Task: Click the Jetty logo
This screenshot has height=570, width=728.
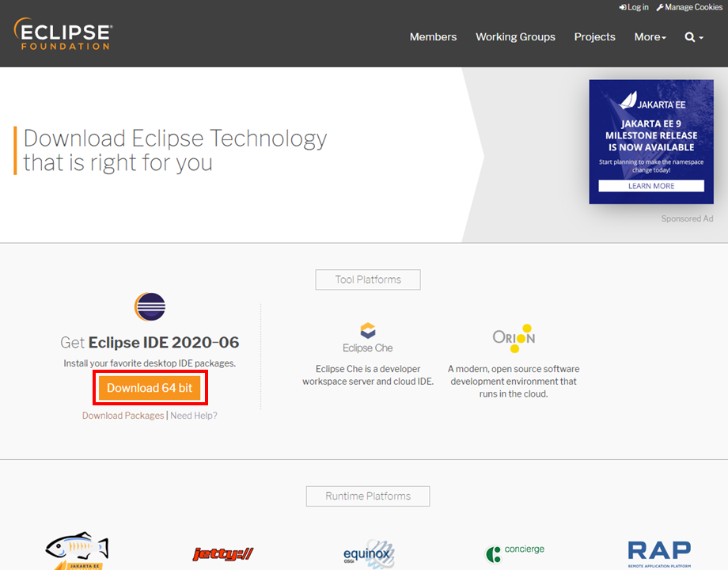Action: pos(223,553)
